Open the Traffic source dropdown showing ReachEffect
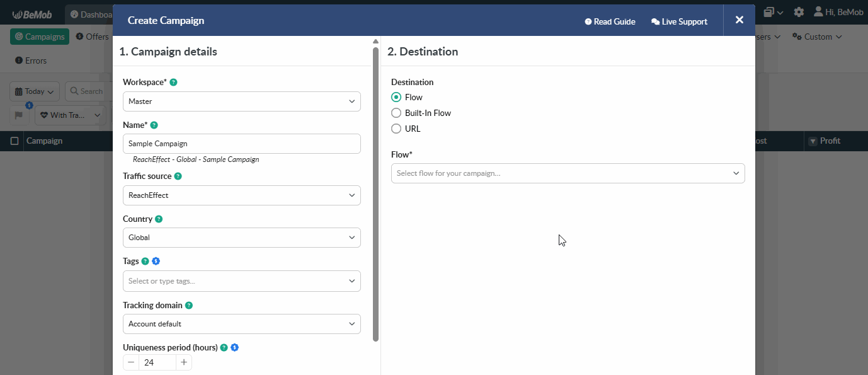 click(x=242, y=195)
